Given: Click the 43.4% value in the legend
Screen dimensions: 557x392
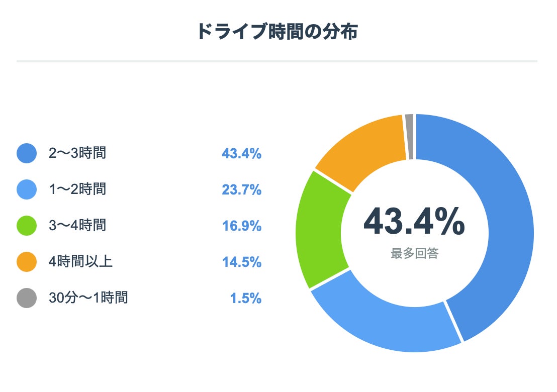Looking at the screenshot, I should (241, 153).
